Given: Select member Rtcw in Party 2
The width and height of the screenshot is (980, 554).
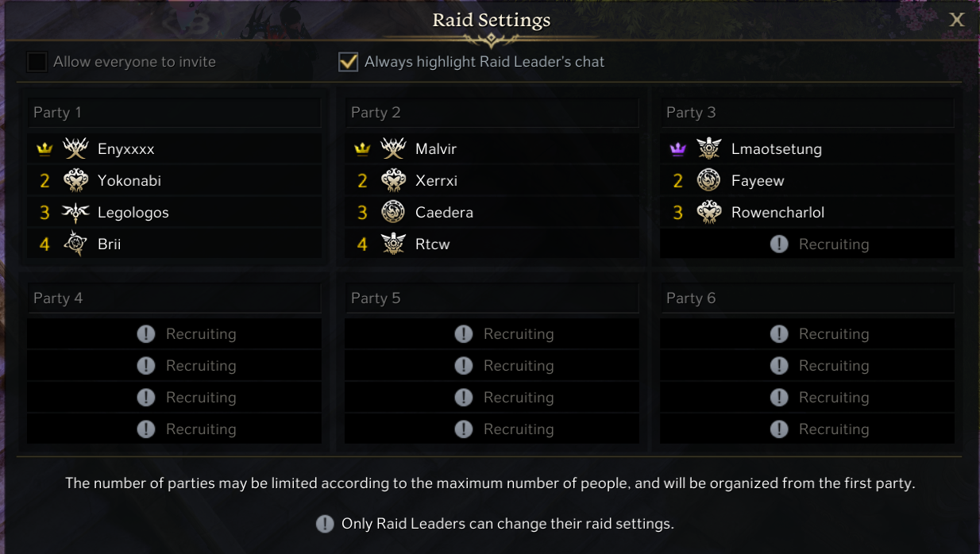Looking at the screenshot, I should [433, 244].
